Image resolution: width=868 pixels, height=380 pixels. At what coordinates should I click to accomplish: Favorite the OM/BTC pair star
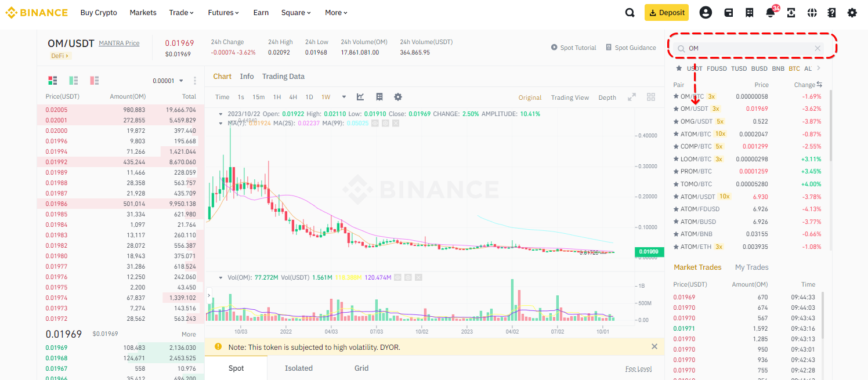click(x=676, y=96)
